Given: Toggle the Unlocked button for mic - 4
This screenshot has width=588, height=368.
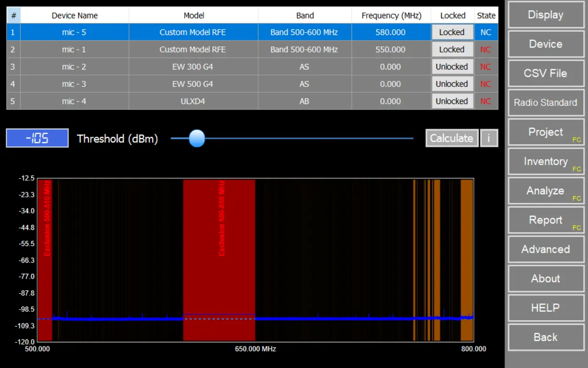Looking at the screenshot, I should [x=452, y=101].
